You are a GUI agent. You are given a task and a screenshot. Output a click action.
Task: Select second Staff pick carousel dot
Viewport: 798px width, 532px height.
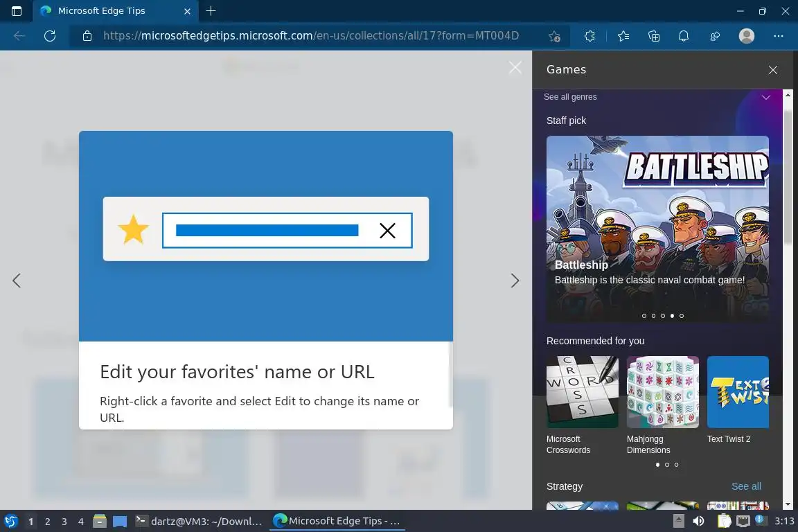click(653, 316)
